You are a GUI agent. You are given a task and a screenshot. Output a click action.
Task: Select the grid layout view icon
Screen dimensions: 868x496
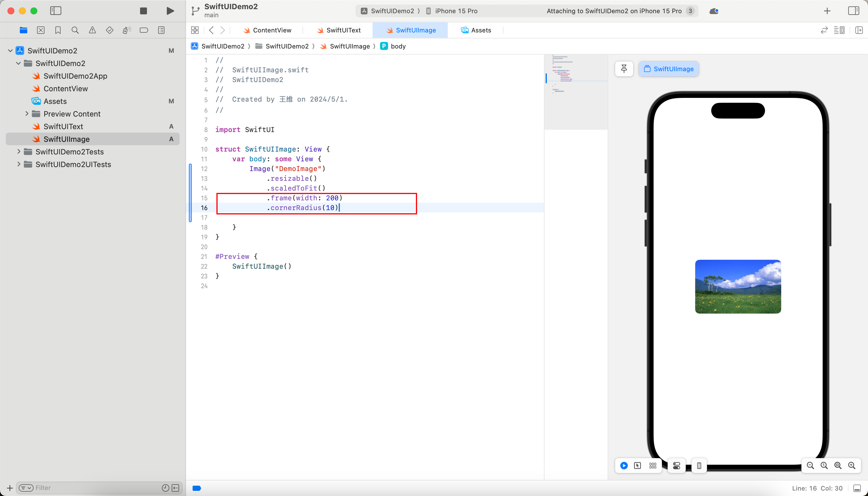coord(653,466)
